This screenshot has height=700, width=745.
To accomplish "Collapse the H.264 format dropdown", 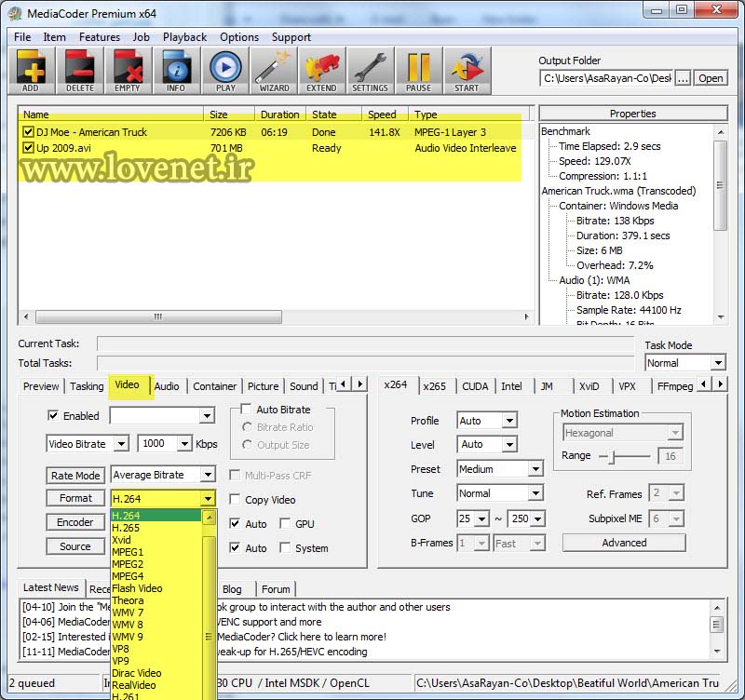I will [x=208, y=499].
